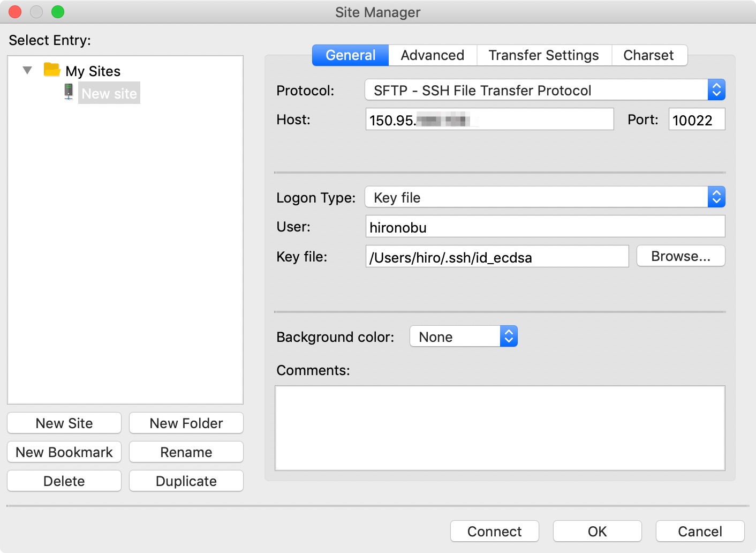Screen dimensions: 756x553
Task: Switch to the Transfer Settings tab
Action: click(x=543, y=55)
